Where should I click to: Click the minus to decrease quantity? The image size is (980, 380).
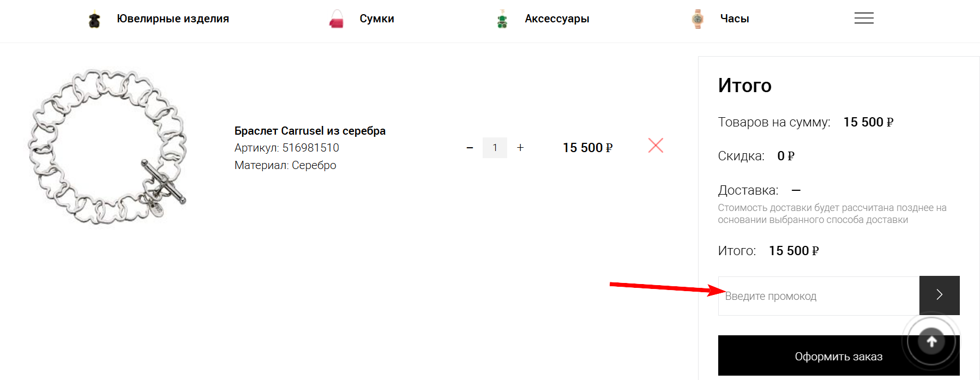pos(470,147)
